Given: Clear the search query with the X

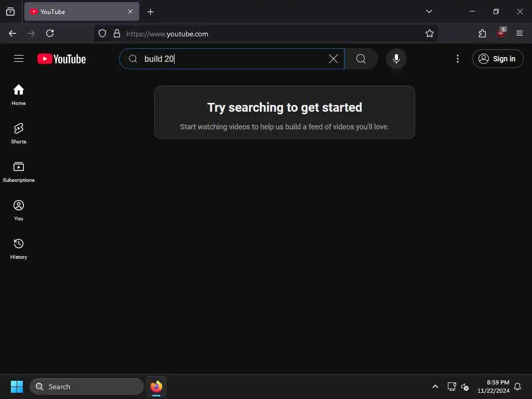Looking at the screenshot, I should 334,59.
